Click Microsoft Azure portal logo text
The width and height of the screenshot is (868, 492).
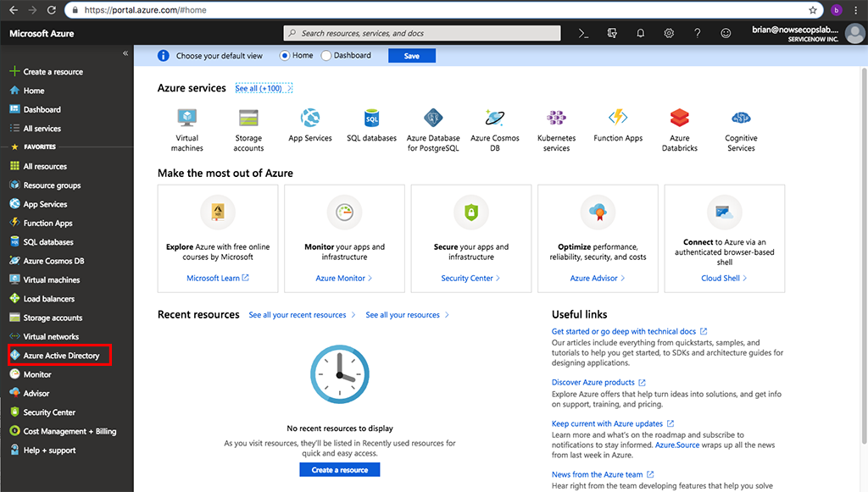pyautogui.click(x=42, y=33)
